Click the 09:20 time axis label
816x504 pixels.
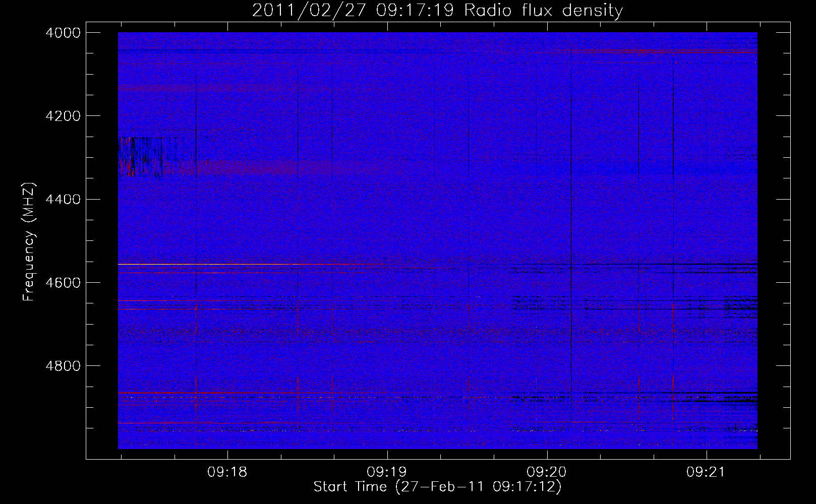coord(547,472)
